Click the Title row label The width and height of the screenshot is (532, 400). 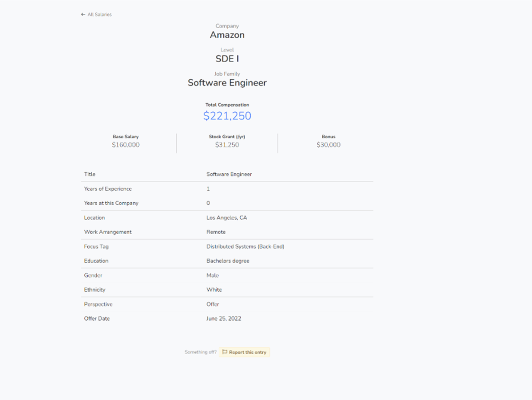(90, 174)
